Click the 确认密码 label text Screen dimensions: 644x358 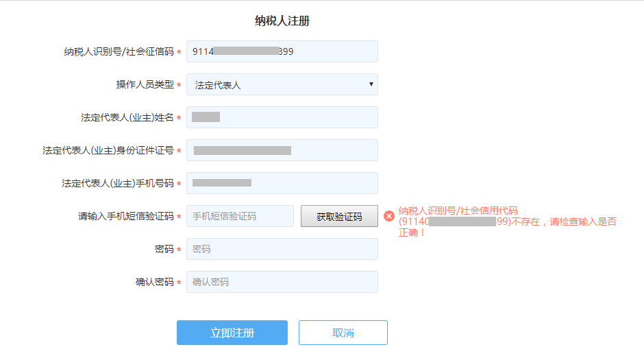pos(155,282)
